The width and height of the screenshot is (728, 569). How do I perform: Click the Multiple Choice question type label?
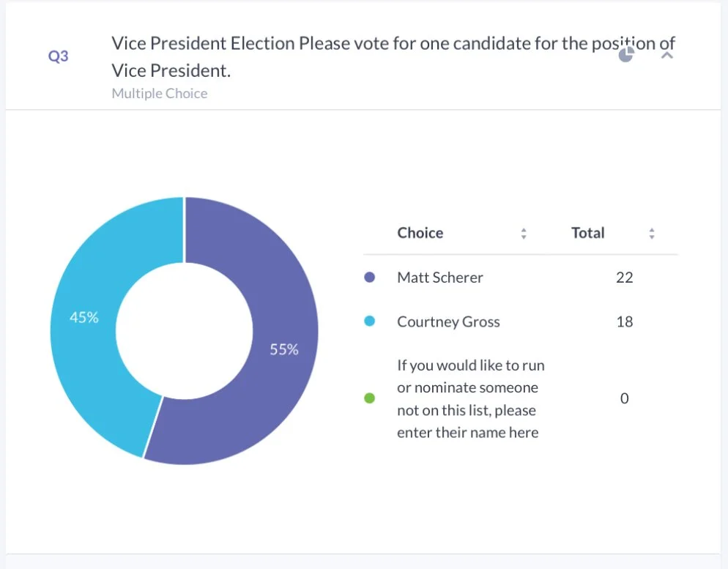click(x=160, y=93)
